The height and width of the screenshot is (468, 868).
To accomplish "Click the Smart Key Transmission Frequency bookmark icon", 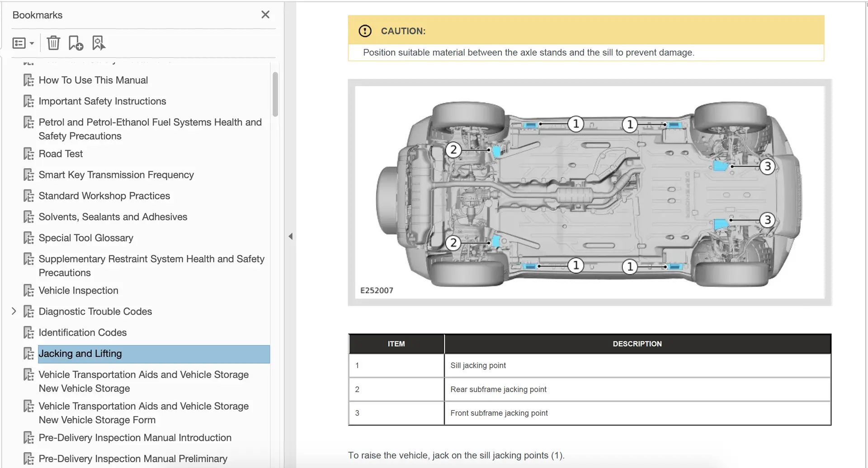I will click(28, 175).
